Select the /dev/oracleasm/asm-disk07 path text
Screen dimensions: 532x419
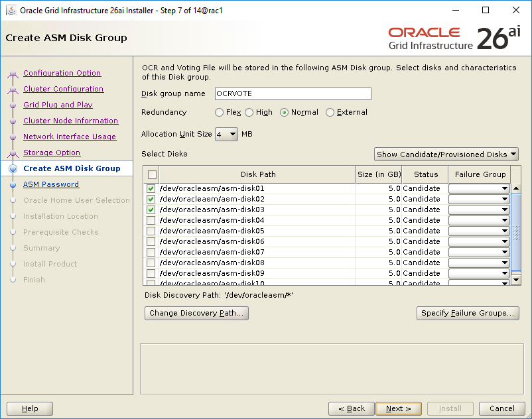[212, 252]
